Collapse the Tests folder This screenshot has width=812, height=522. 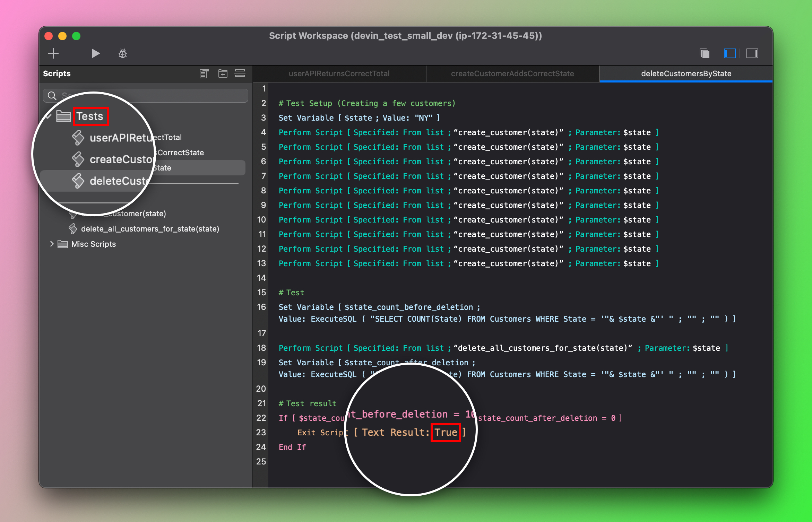point(49,116)
